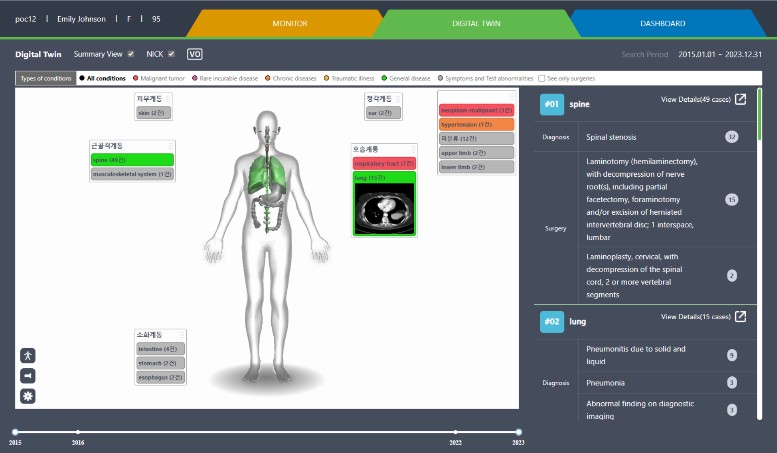The width and height of the screenshot is (777, 453).
Task: Click the #01 spine rank badge
Action: (552, 104)
